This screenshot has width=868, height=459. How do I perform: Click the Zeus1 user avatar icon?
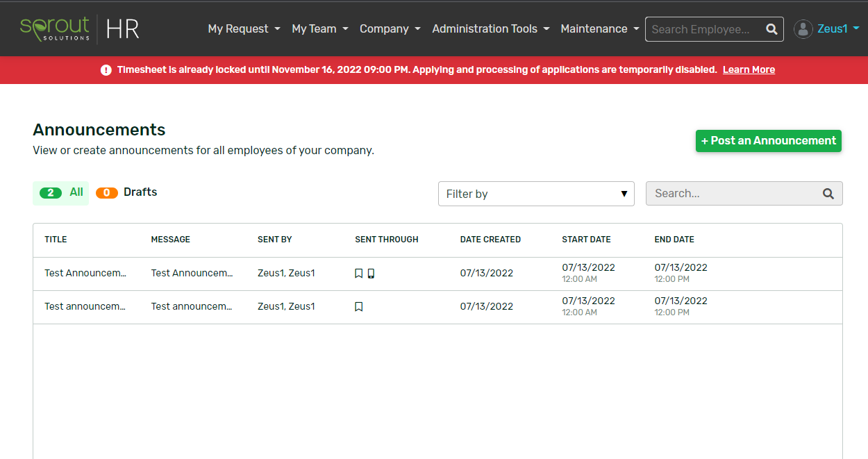pyautogui.click(x=803, y=29)
